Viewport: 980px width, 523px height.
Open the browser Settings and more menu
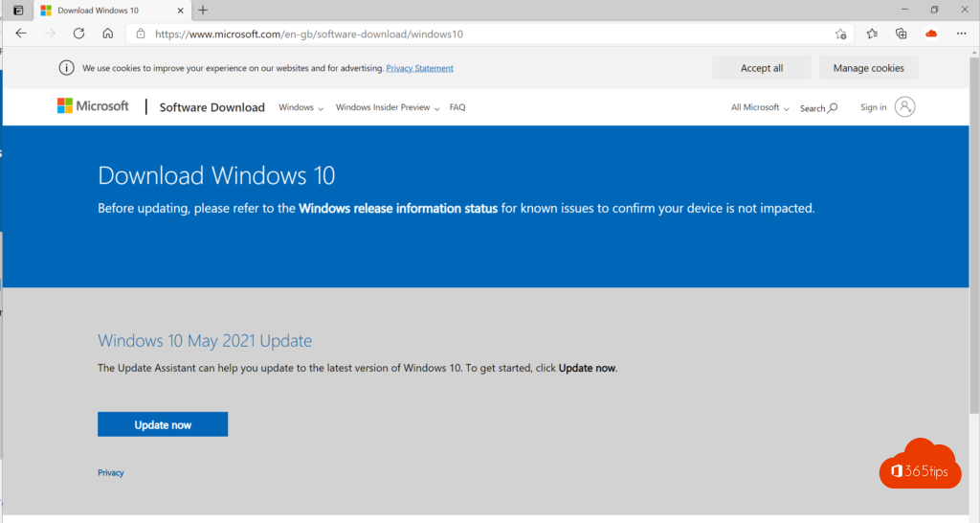tap(961, 34)
